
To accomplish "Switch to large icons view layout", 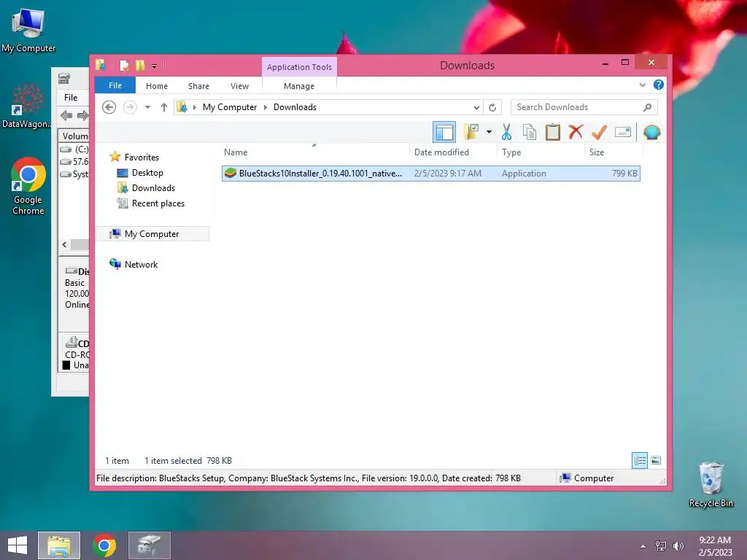I will pos(656,460).
